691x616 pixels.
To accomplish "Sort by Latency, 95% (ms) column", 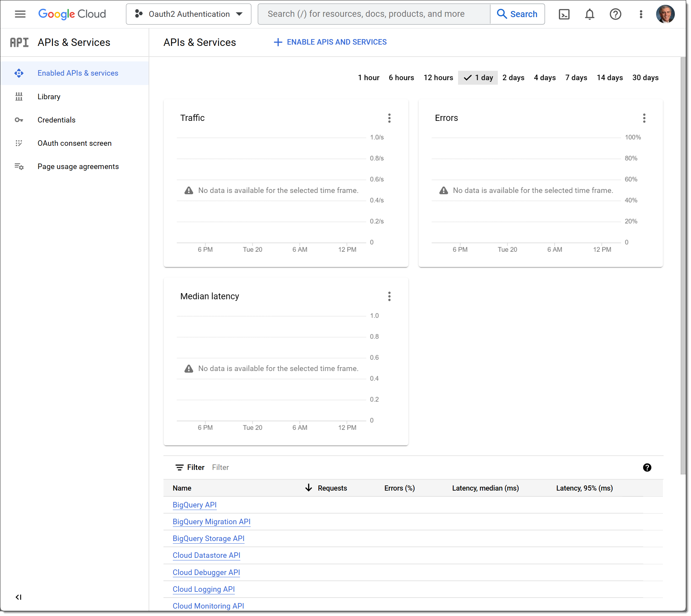I will (x=584, y=488).
